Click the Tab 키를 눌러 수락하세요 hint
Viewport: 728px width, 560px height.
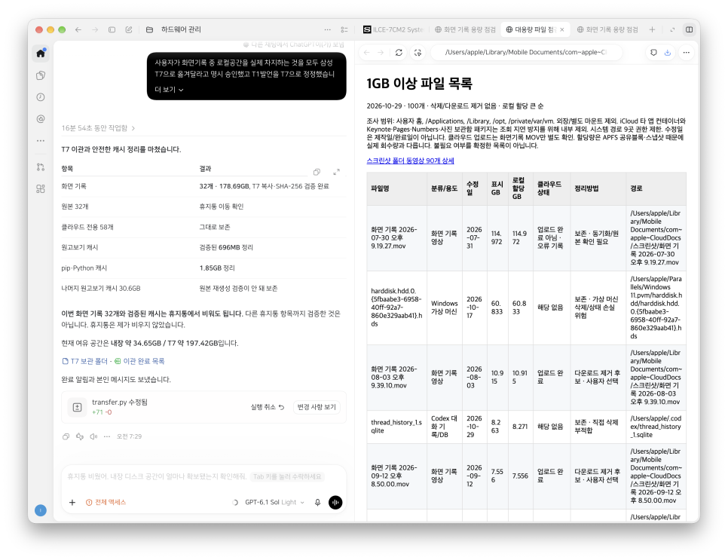pyautogui.click(x=286, y=477)
